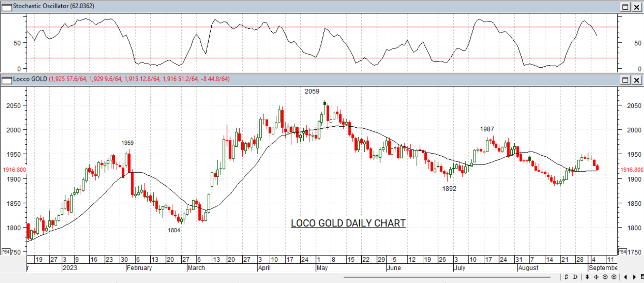This screenshot has width=644, height=283.
Task: Click the 1987 high price label
Action: [x=487, y=129]
